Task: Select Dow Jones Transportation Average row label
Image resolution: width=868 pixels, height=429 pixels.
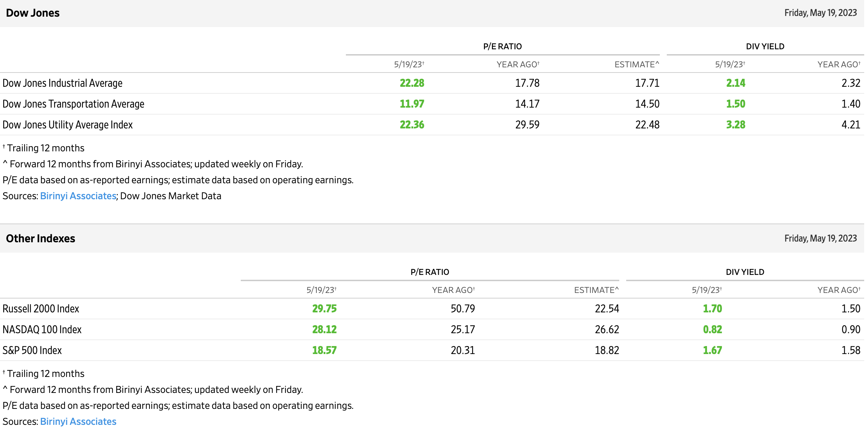Action: [73, 104]
